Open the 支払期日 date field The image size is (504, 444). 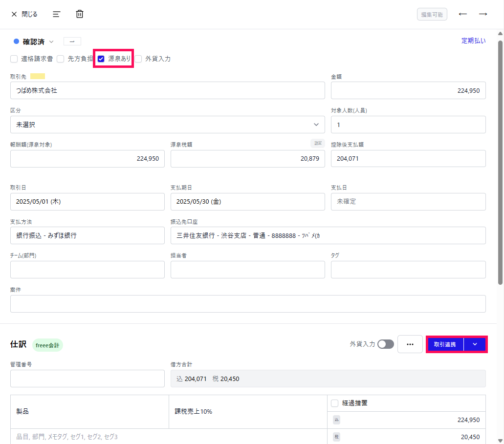tap(247, 201)
